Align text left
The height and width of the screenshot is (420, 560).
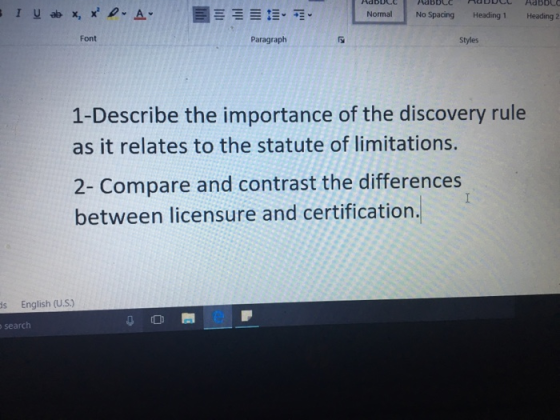(x=201, y=15)
